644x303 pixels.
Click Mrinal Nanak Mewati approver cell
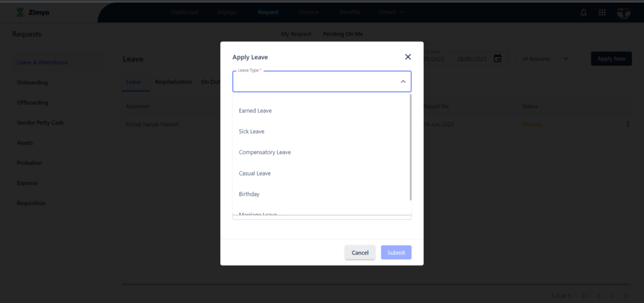pyautogui.click(x=152, y=124)
